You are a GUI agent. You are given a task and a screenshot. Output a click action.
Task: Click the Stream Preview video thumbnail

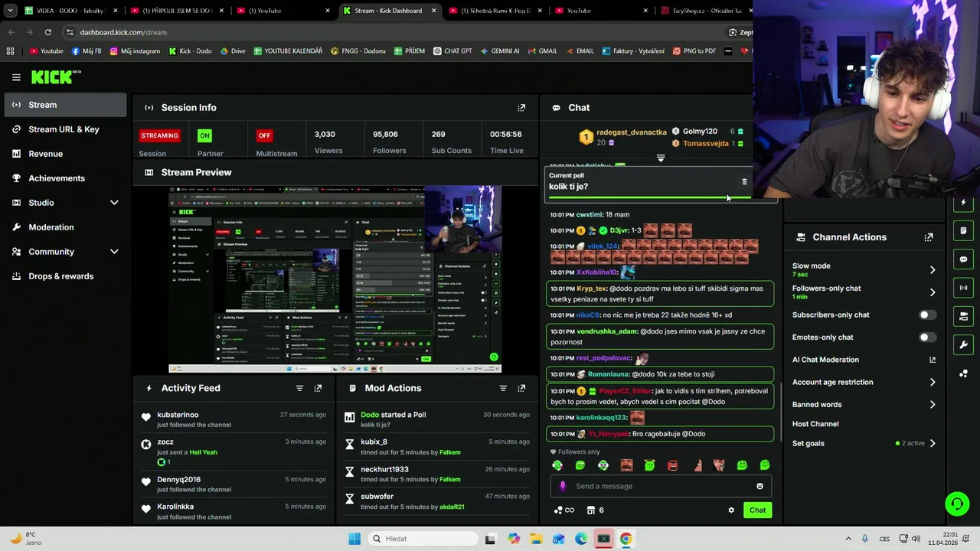tap(335, 279)
